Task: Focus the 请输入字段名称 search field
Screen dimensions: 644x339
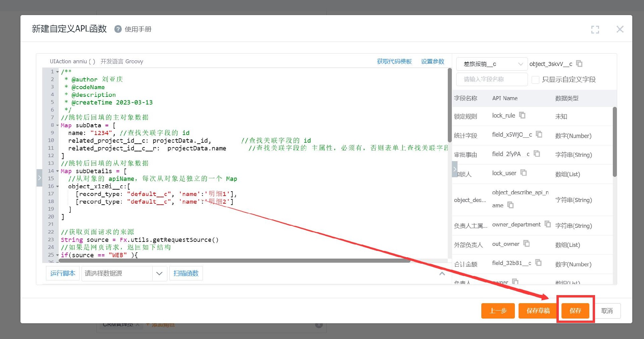Action: [x=492, y=79]
